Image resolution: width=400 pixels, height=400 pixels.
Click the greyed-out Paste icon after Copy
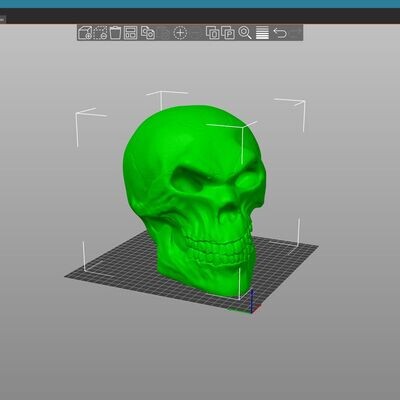coord(163,33)
